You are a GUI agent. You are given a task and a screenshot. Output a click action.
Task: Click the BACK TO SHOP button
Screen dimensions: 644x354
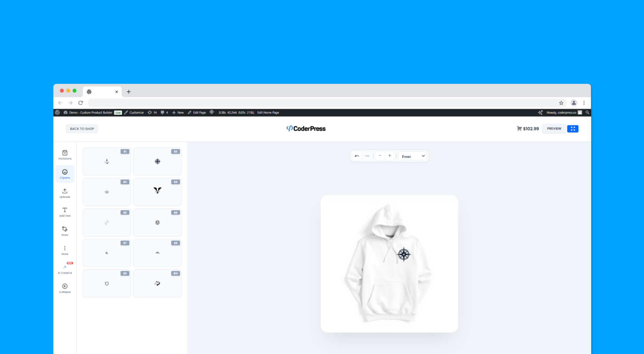82,129
